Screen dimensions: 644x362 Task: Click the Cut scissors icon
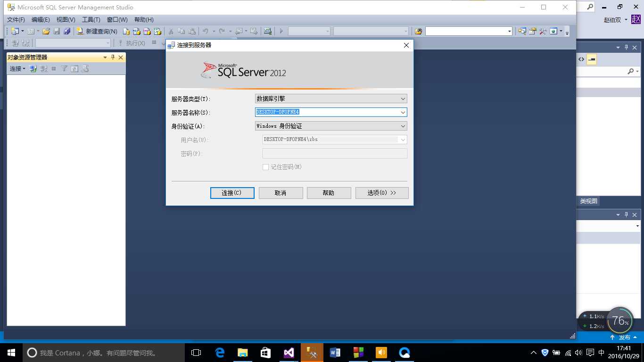click(x=171, y=31)
